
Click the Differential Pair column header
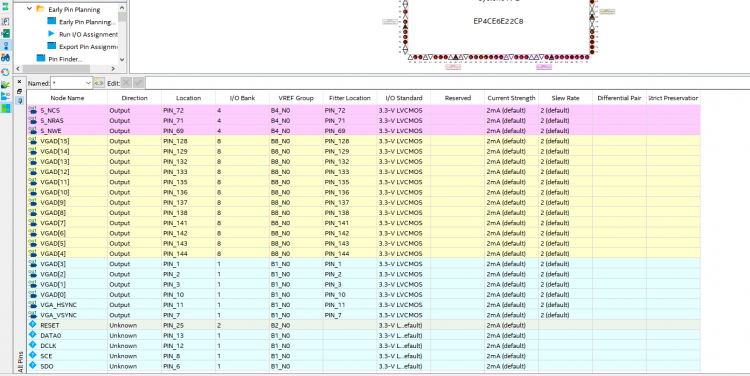619,98
